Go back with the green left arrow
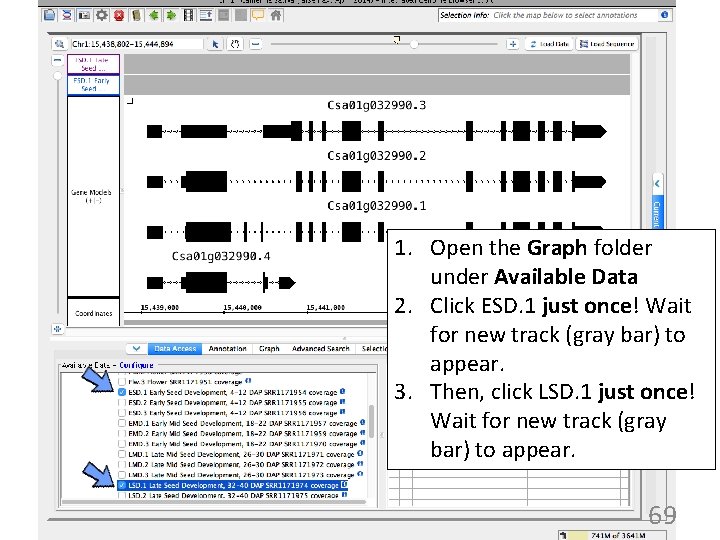The width and height of the screenshot is (720, 540). [x=153, y=15]
